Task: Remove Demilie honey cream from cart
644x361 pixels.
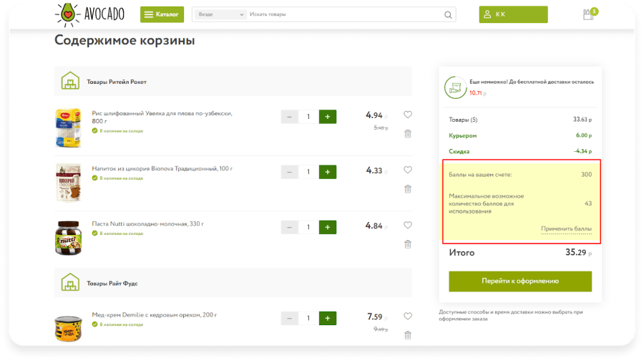Action: click(407, 335)
